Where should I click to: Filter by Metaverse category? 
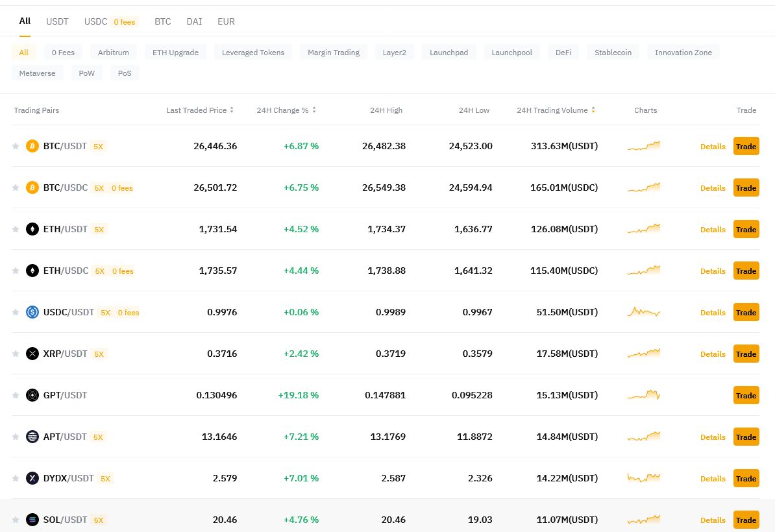pyautogui.click(x=37, y=73)
